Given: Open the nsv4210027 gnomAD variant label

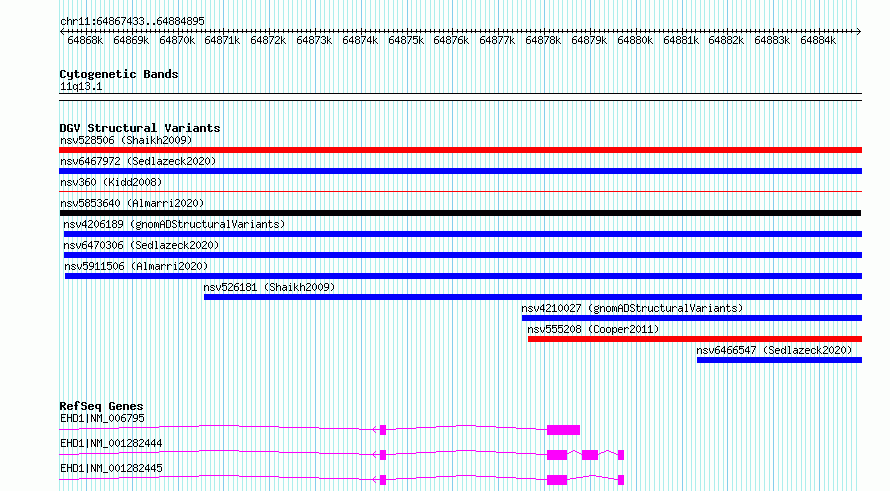Looking at the screenshot, I should 632,308.
